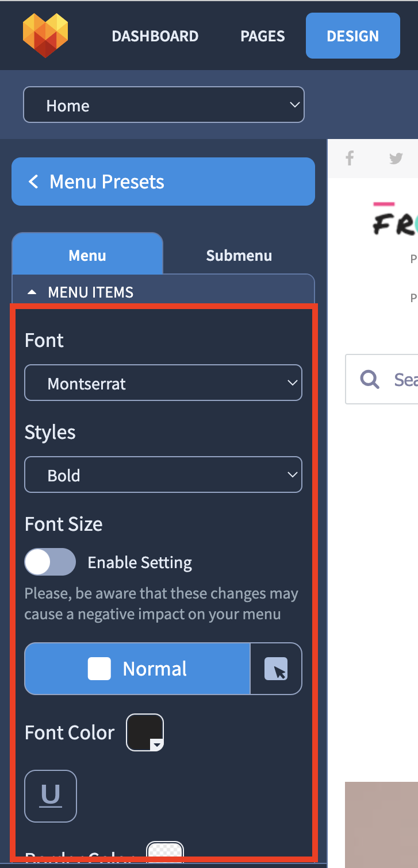The image size is (418, 868).
Task: Click the orange heart logo icon
Action: point(45,35)
